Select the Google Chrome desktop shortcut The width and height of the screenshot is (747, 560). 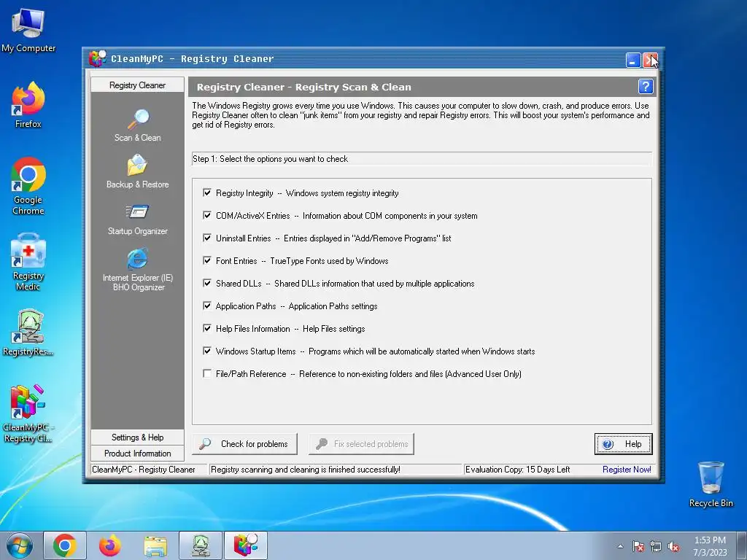coord(28,186)
